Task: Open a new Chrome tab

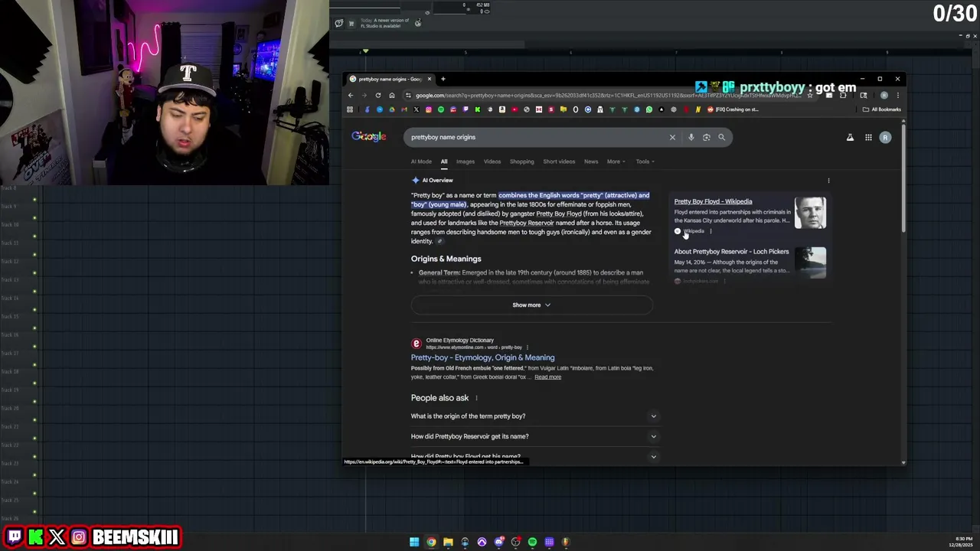Action: (x=443, y=79)
